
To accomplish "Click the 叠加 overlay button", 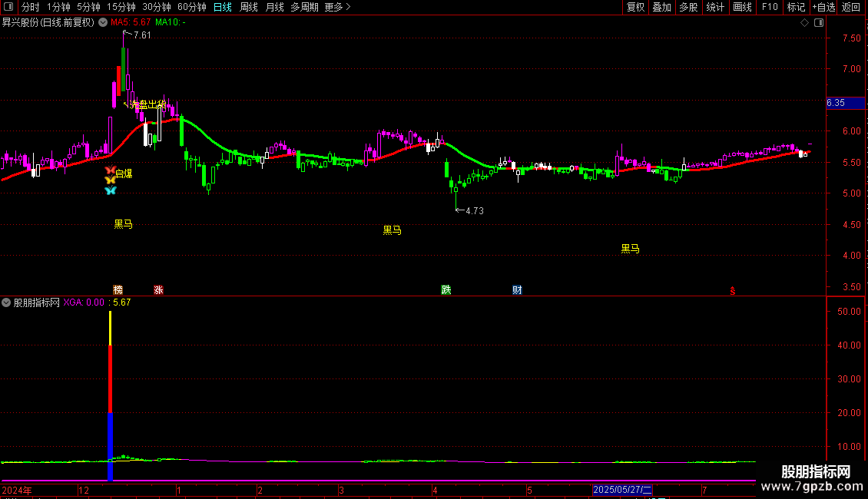I will point(661,7).
